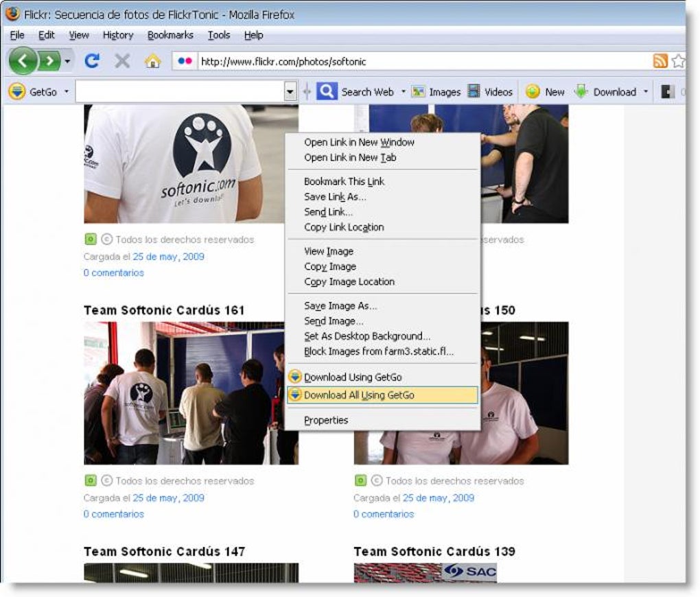This screenshot has width=700, height=597.
Task: Open the History menu
Action: (118, 35)
